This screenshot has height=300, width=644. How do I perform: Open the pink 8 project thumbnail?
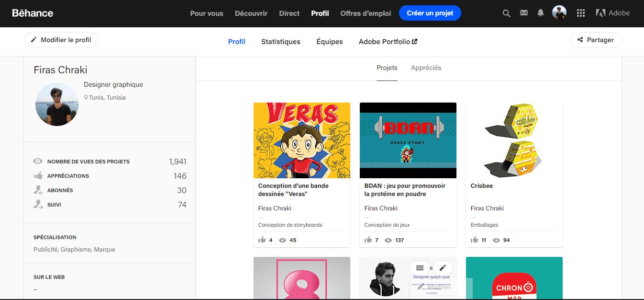coord(302,278)
